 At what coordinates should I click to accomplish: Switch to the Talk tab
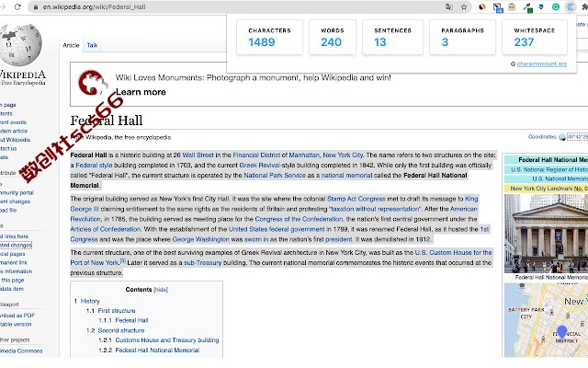(x=92, y=45)
